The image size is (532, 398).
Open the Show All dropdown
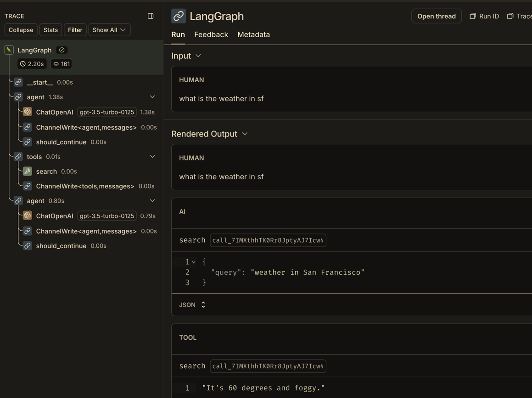[x=109, y=30]
